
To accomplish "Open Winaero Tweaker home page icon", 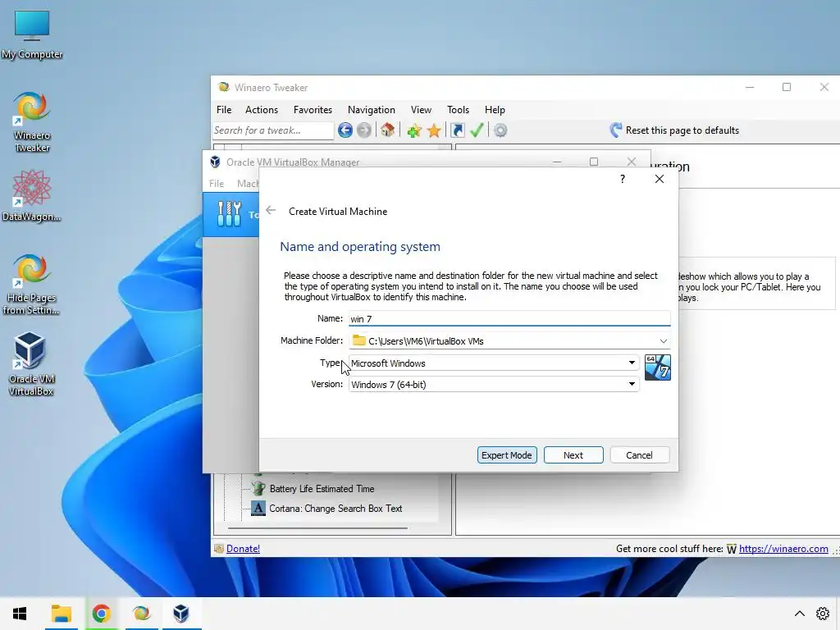I will point(387,130).
